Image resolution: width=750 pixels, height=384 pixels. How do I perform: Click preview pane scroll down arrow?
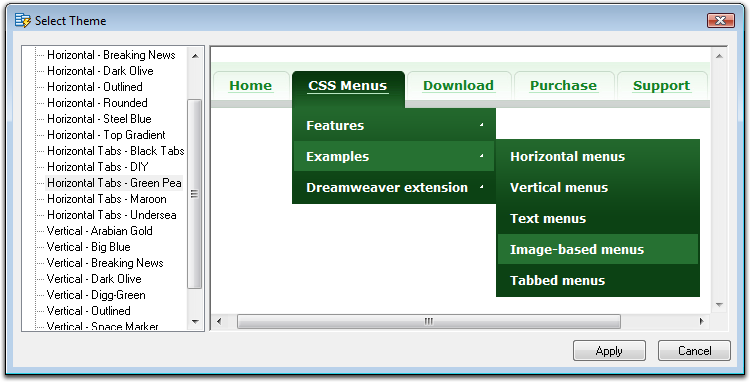pyautogui.click(x=718, y=305)
